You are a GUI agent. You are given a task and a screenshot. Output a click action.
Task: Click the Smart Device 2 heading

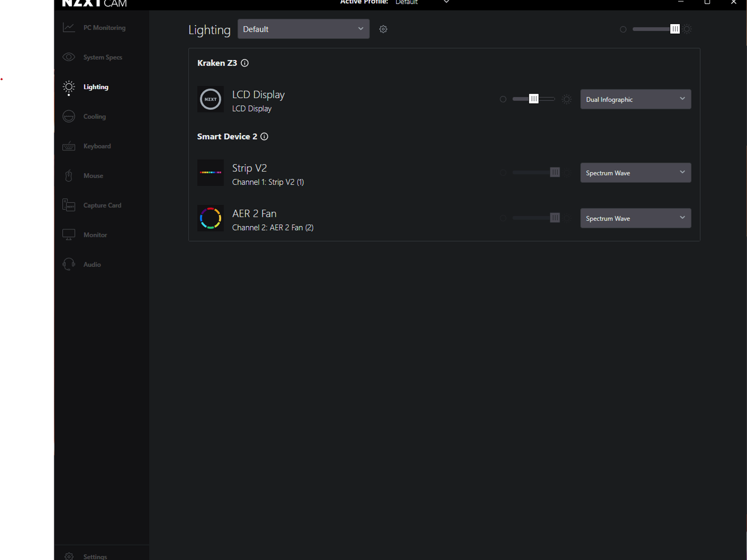[x=227, y=136]
